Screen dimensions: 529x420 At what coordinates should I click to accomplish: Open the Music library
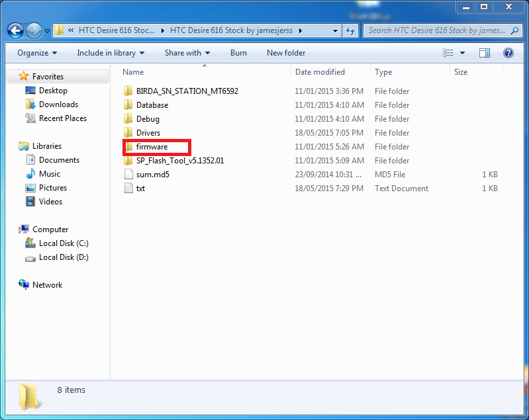(x=49, y=173)
